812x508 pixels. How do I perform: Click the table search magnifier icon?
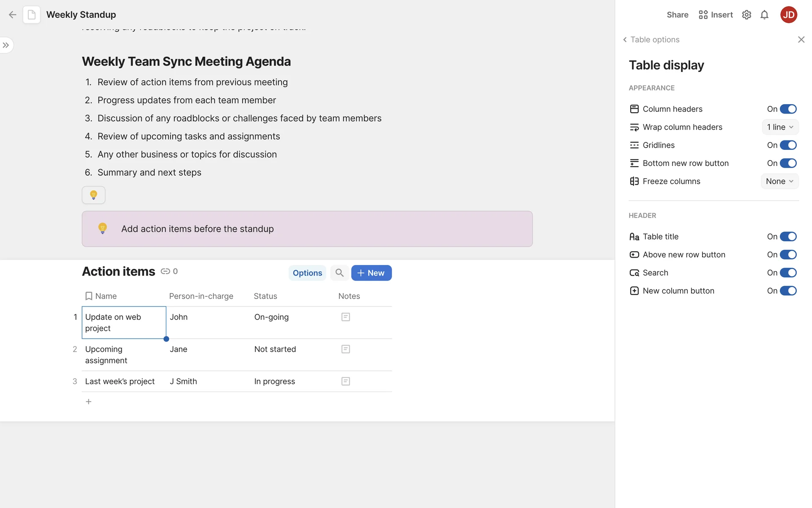coord(339,273)
